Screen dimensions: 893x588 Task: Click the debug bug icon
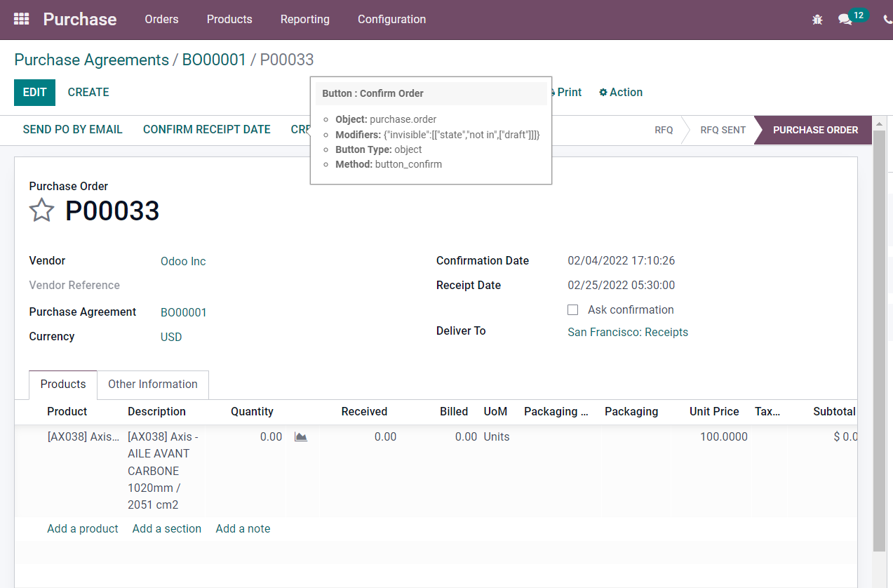point(817,20)
